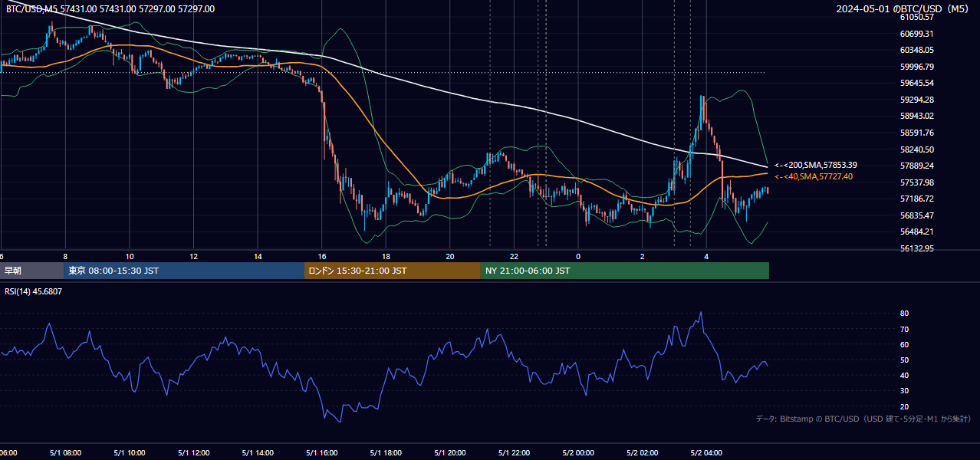The image size is (980, 460).
Task: Click hour label 10 under the price chart
Action: click(x=130, y=256)
